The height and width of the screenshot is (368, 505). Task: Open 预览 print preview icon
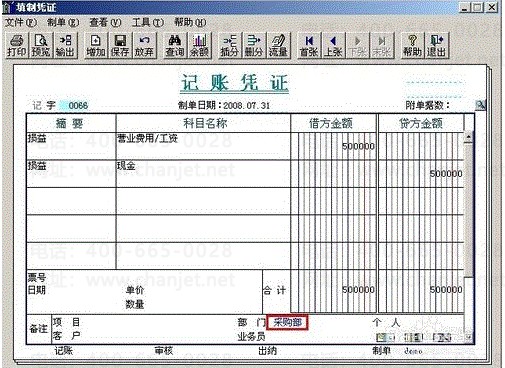pos(41,45)
